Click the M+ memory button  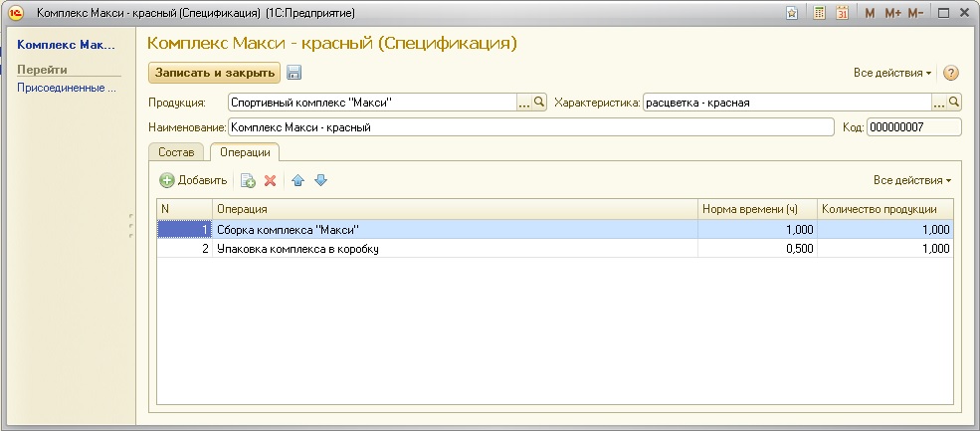[x=892, y=13]
